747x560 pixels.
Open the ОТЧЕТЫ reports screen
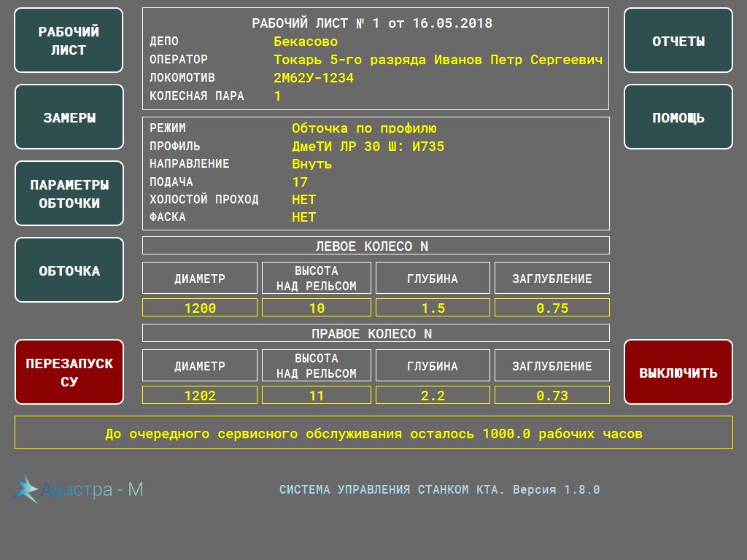678,41
